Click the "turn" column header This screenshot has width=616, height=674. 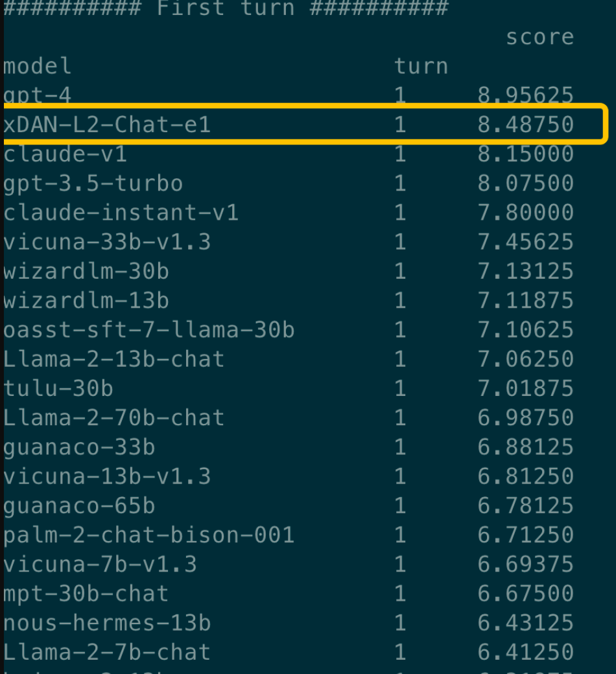click(421, 66)
